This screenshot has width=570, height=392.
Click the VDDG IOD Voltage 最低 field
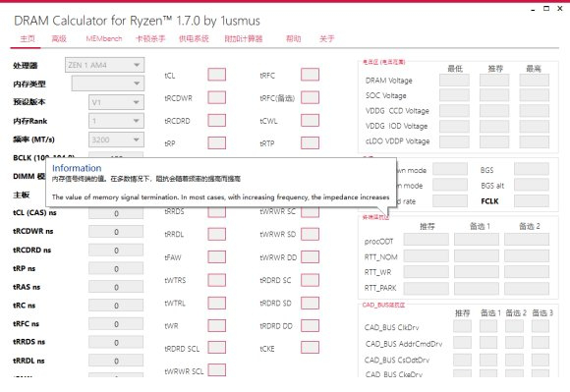[x=454, y=126]
